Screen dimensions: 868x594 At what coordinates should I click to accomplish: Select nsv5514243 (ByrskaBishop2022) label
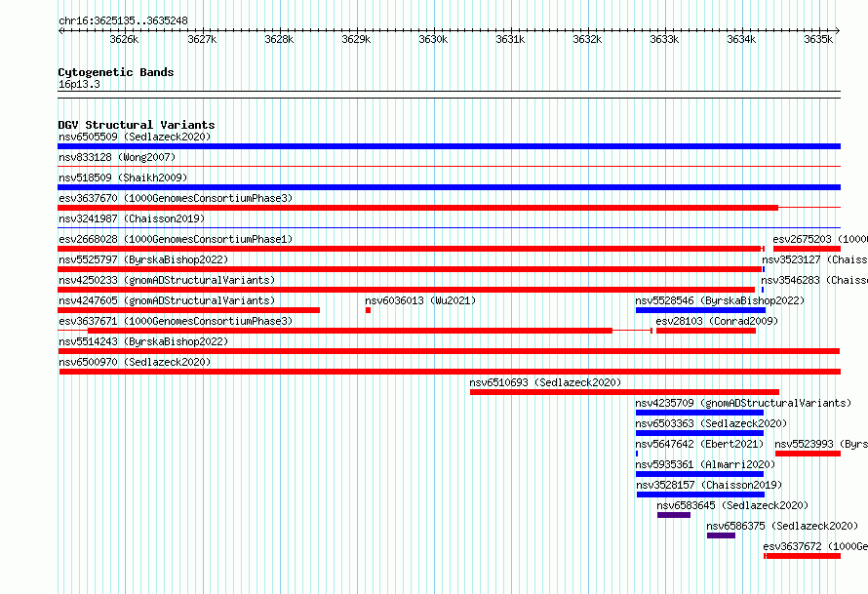(x=143, y=341)
